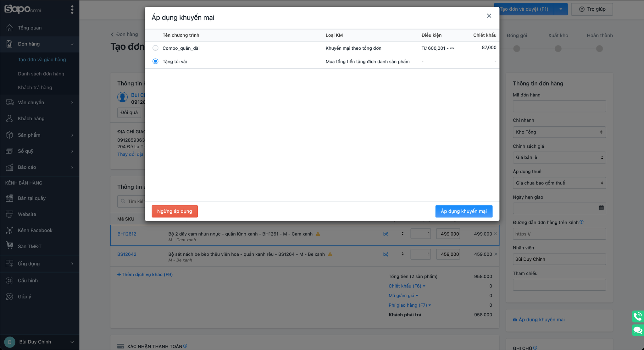Click the Vận chuyển truck icon

(9, 102)
